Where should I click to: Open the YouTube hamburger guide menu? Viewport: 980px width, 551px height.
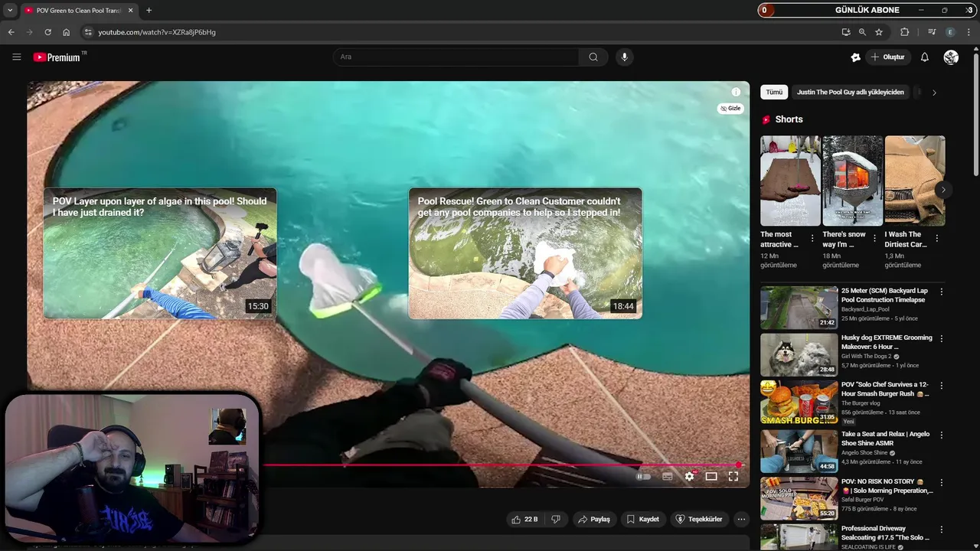pos(16,57)
